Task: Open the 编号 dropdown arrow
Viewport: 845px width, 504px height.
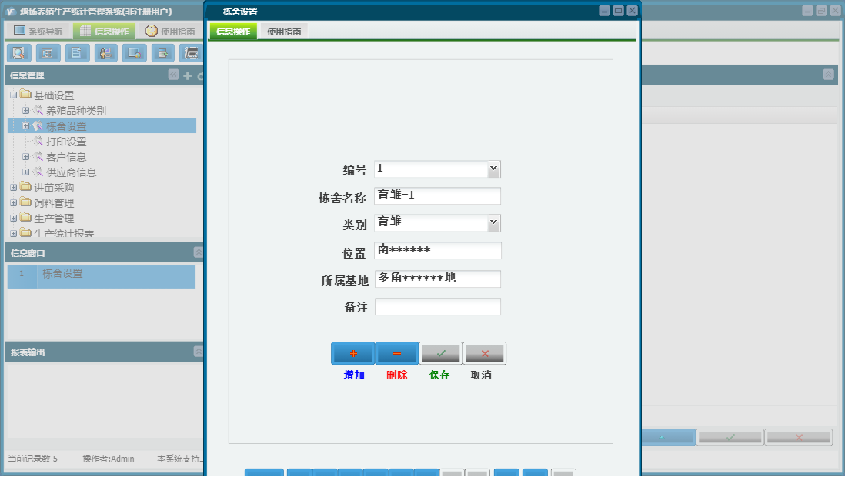Action: point(493,169)
